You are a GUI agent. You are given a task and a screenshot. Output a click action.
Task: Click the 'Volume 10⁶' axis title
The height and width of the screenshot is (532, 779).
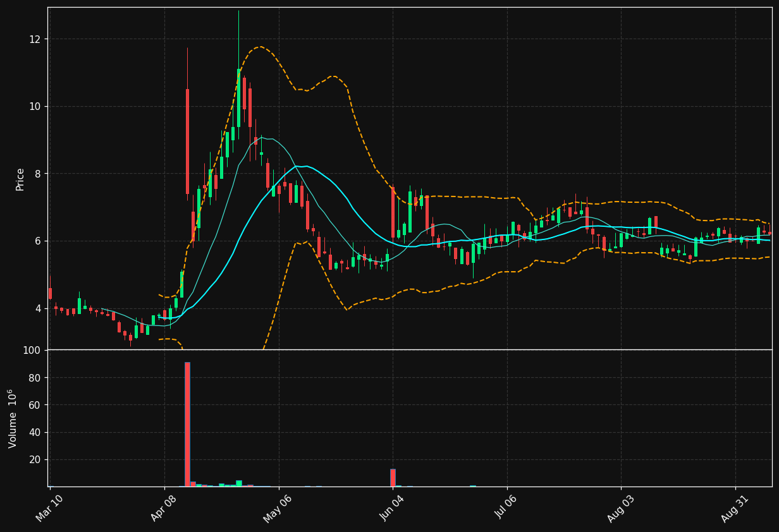coord(13,418)
